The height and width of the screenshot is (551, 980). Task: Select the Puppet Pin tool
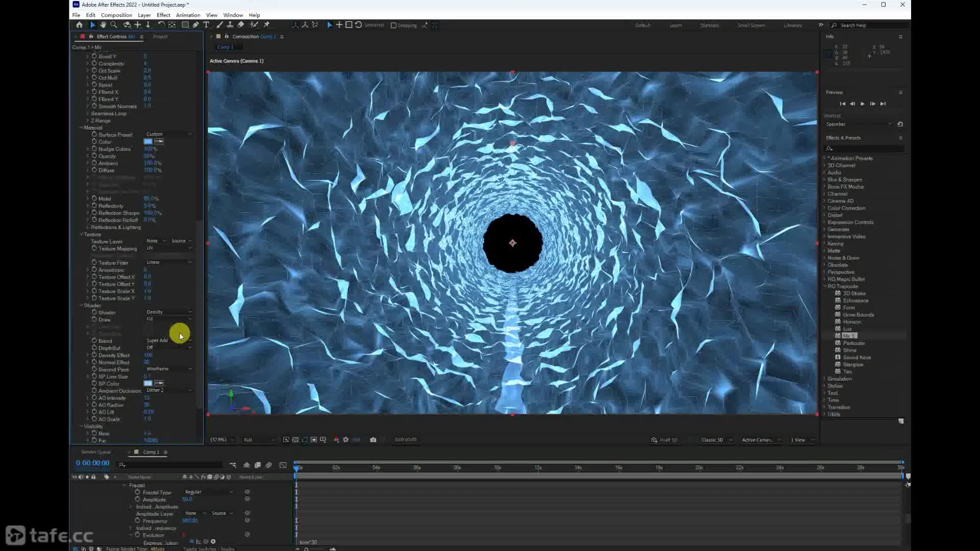(266, 24)
